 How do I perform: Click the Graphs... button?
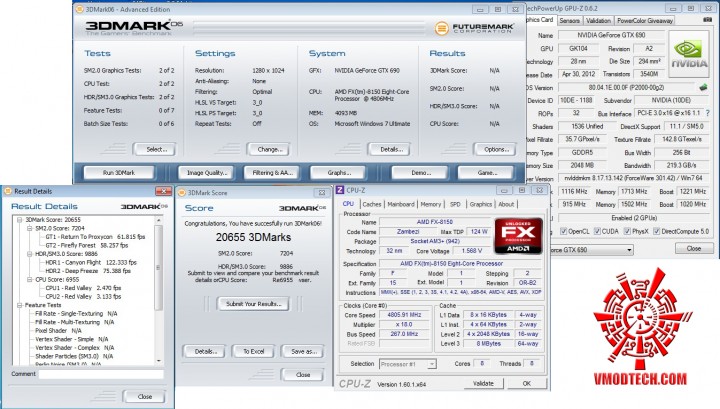click(339, 173)
